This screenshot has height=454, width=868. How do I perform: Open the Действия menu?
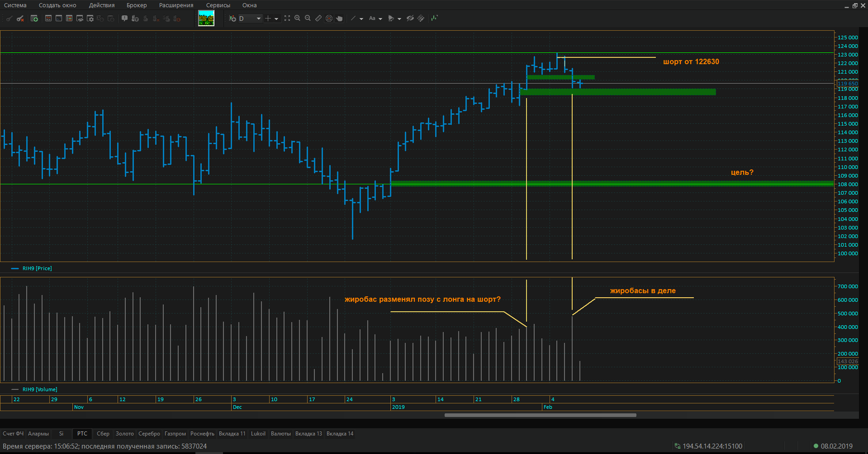coord(102,5)
